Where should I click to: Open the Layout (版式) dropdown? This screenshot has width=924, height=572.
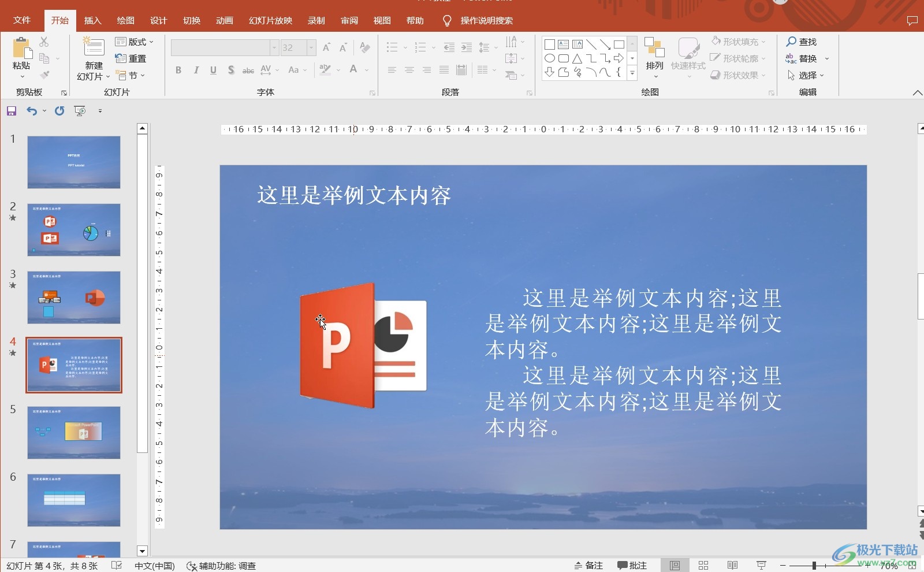(135, 42)
